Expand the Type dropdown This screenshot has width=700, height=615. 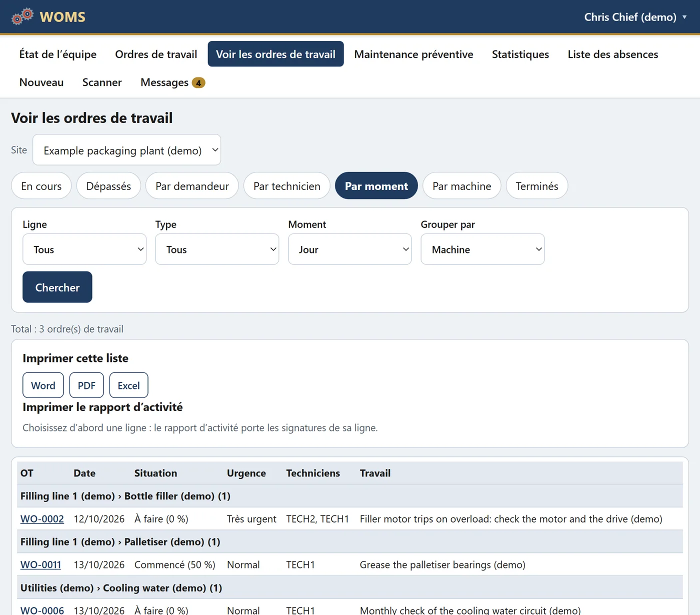tap(217, 249)
